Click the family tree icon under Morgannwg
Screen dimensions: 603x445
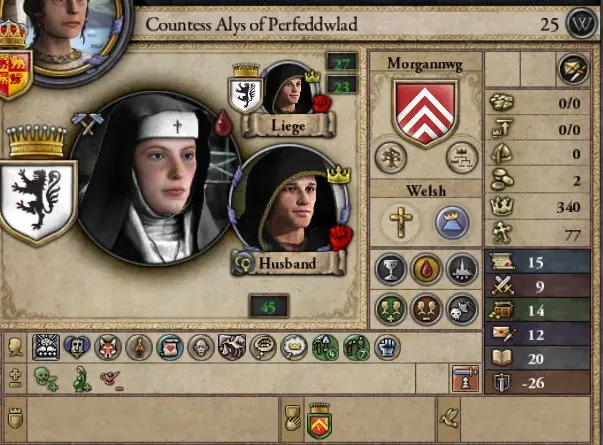[391, 158]
